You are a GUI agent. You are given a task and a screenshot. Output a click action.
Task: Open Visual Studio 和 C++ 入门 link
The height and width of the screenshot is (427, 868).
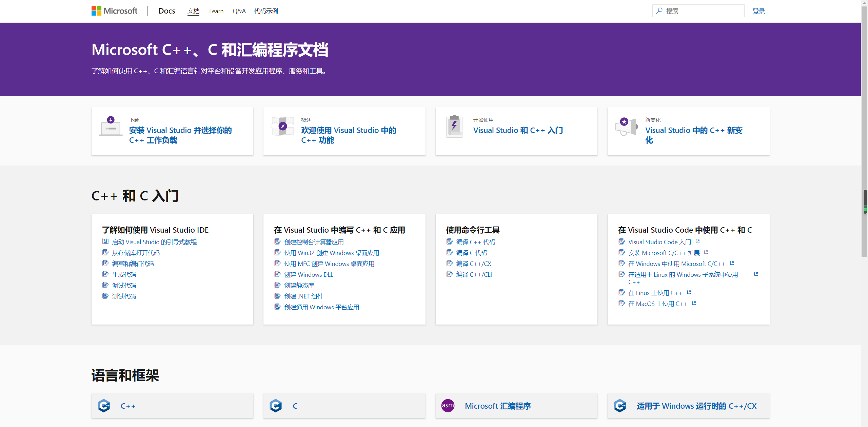coord(518,130)
